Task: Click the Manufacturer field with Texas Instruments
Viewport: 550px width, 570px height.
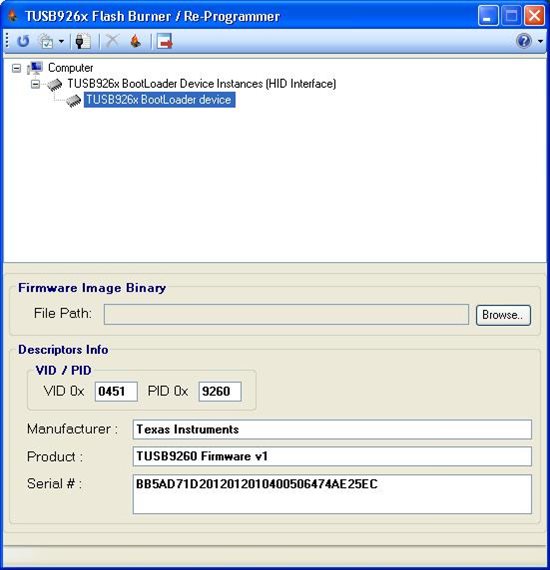Action: pyautogui.click(x=332, y=429)
